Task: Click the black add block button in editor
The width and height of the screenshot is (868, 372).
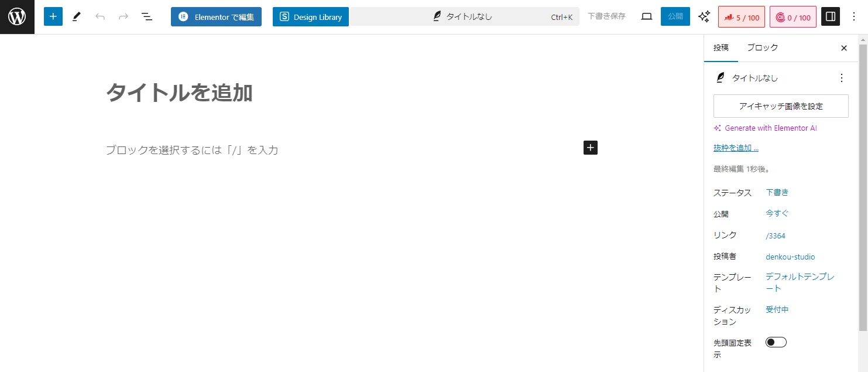Action: 590,148
